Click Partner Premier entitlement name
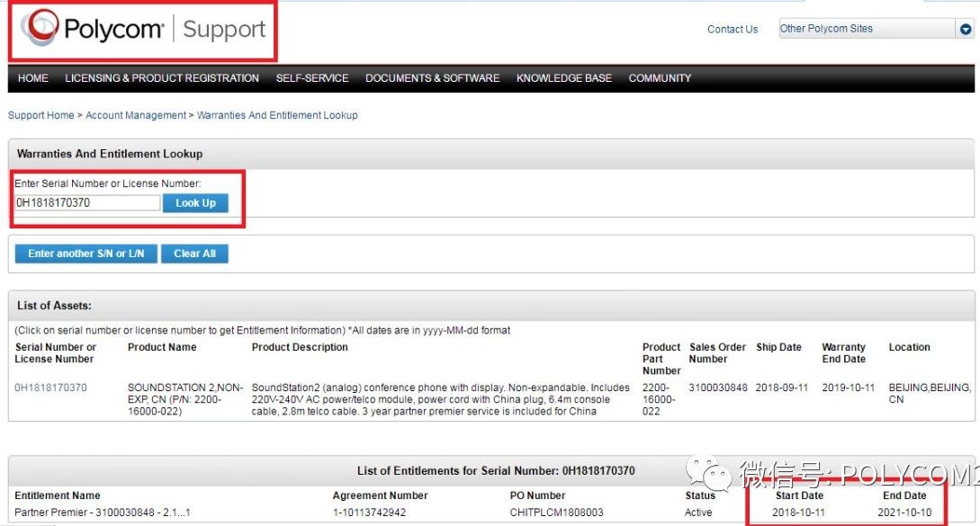This screenshot has width=980, height=526. 102,513
